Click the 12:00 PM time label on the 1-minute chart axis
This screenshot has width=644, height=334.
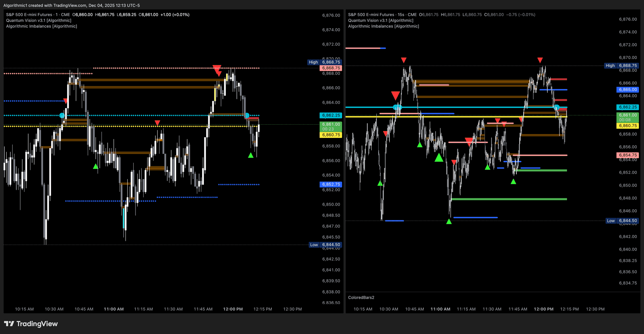[x=233, y=309]
